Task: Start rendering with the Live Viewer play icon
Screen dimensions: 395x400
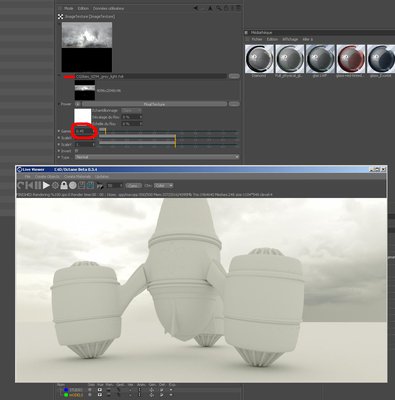Action: (46, 186)
